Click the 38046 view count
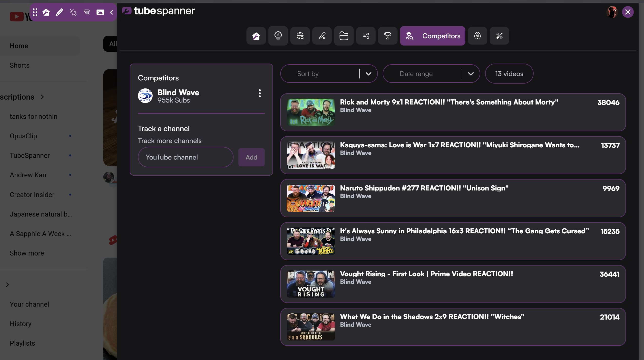Image resolution: width=644 pixels, height=360 pixels. pyautogui.click(x=608, y=103)
